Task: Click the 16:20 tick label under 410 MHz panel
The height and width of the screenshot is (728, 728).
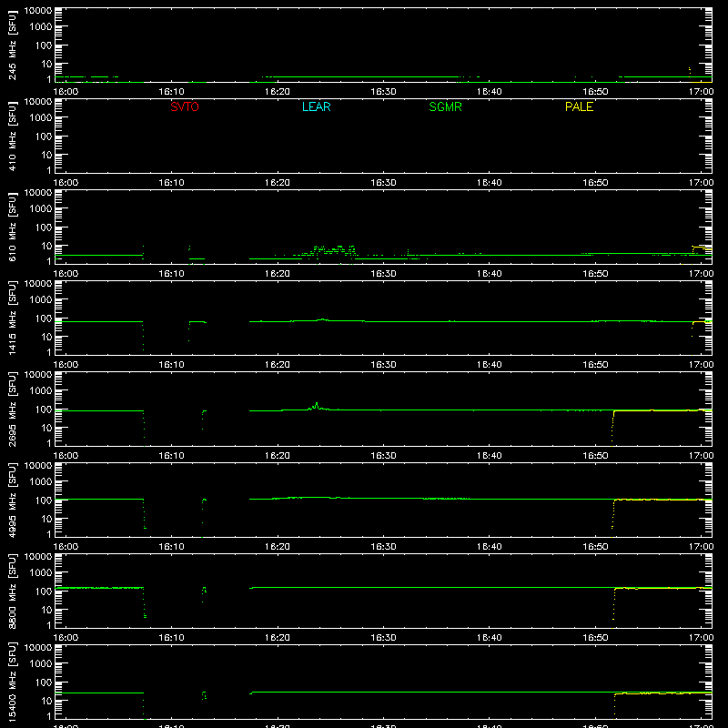Action: click(278, 183)
